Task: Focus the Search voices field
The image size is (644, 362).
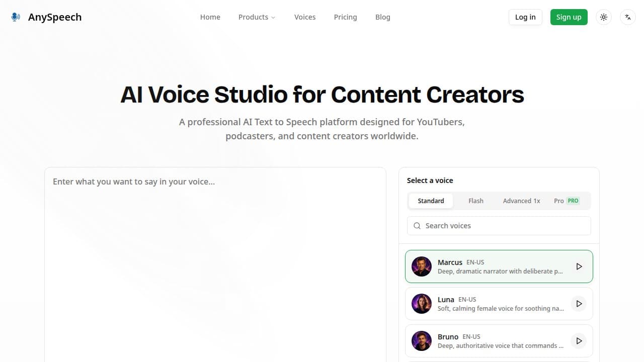Action: point(499,226)
